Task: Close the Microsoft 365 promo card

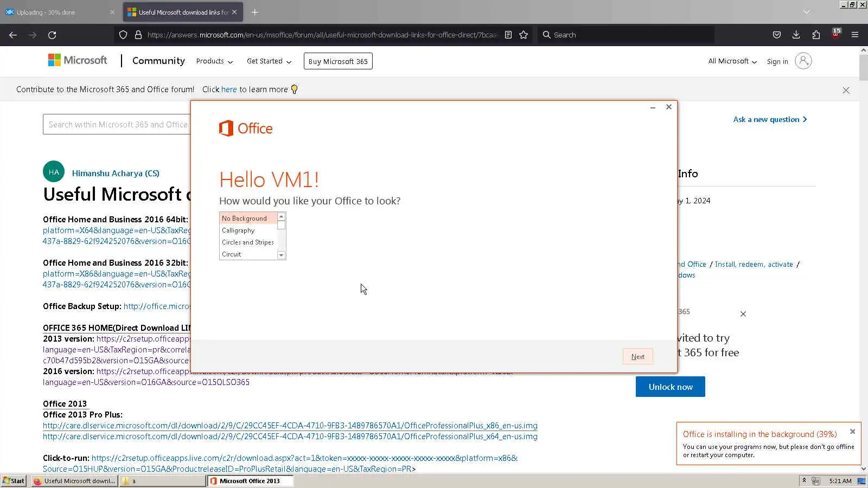Action: [743, 314]
